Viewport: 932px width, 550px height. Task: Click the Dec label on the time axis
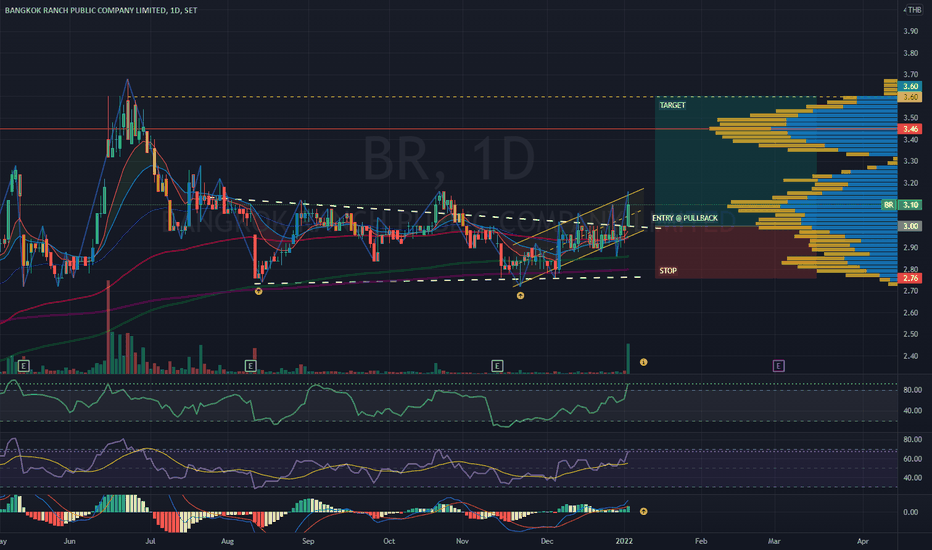pos(547,541)
